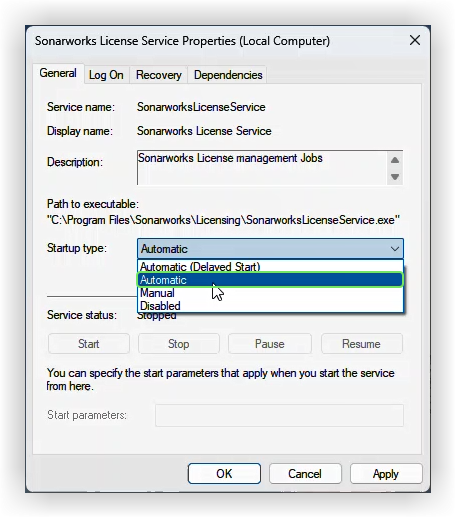Select Manual startup type
This screenshot has width=456, height=518.
tap(270, 293)
